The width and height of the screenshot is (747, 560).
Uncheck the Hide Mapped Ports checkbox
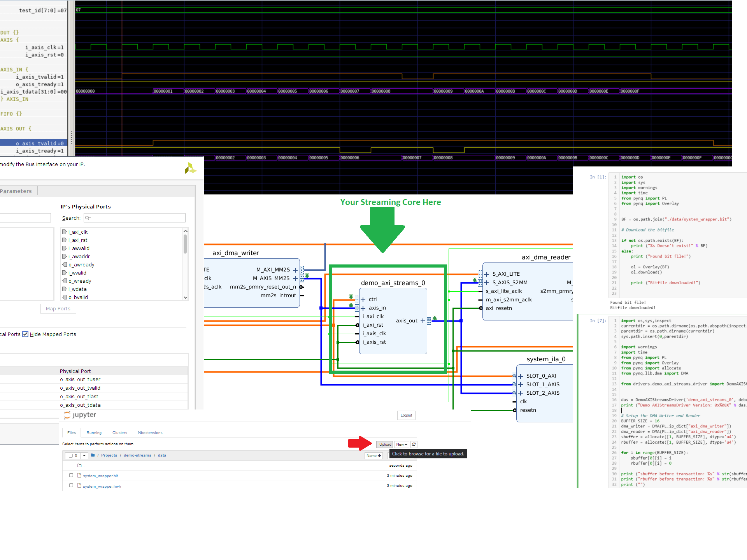(x=25, y=334)
